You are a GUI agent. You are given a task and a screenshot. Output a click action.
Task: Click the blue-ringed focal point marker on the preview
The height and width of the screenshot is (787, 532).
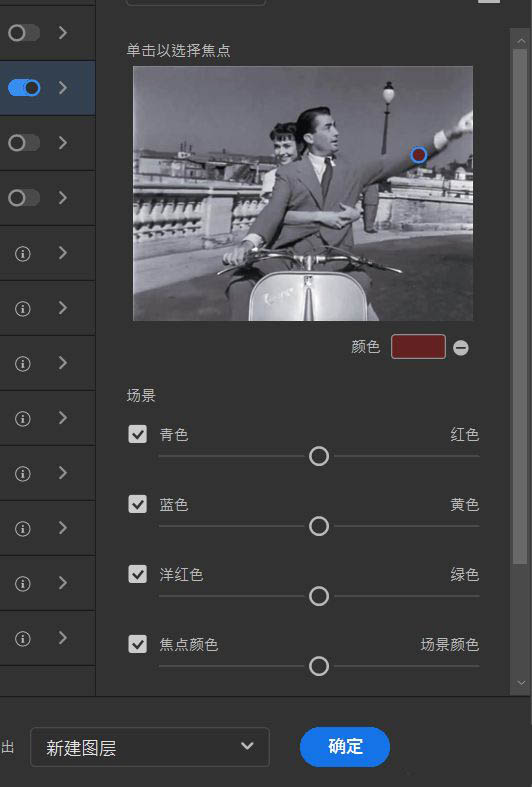[419, 155]
